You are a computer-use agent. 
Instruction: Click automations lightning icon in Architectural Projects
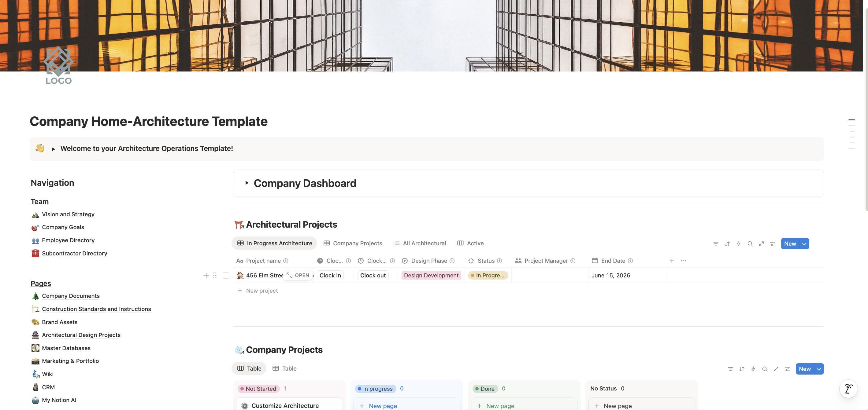point(739,244)
